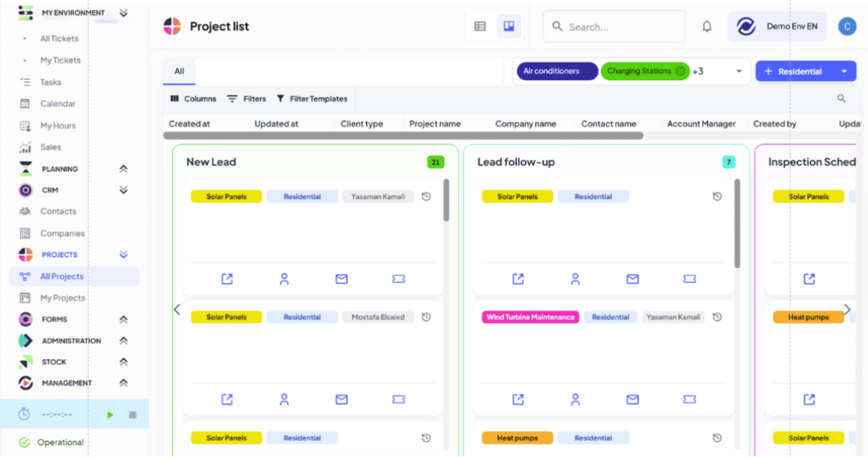Image resolution: width=868 pixels, height=458 pixels.
Task: Click the ticket icon on Wind Turbine Maintenance card
Action: [689, 399]
